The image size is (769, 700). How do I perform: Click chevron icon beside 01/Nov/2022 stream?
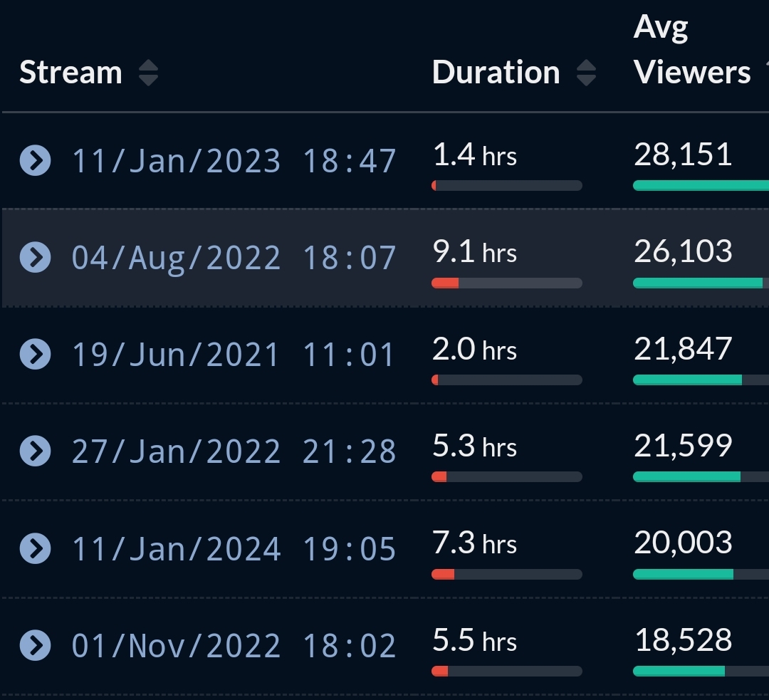[35, 645]
